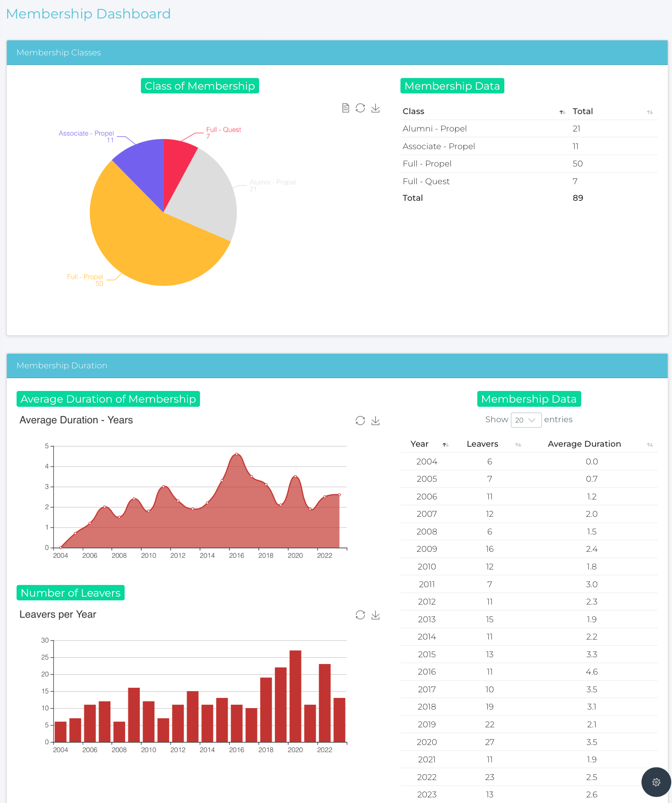Click the Membership Dashboard title
This screenshot has width=672, height=803.
click(x=89, y=14)
